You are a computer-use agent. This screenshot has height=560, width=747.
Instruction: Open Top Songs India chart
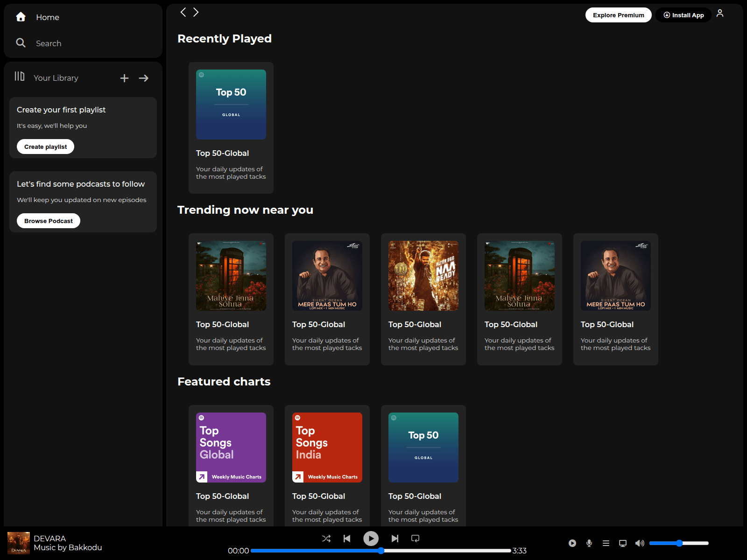pos(327,466)
